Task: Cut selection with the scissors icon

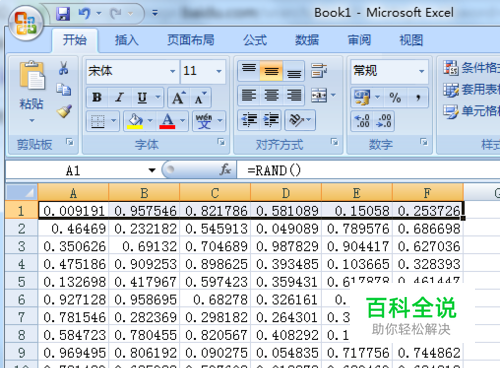Action: tap(64, 68)
